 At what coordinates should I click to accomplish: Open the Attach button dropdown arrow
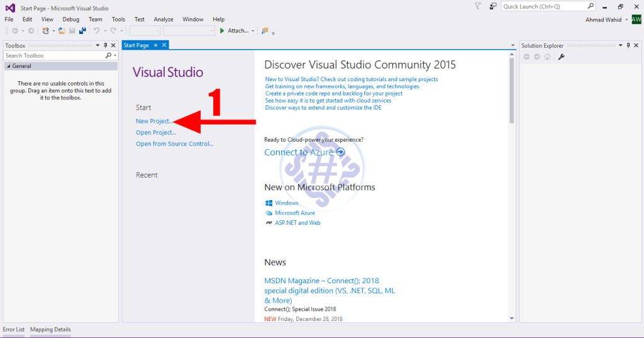click(x=253, y=30)
